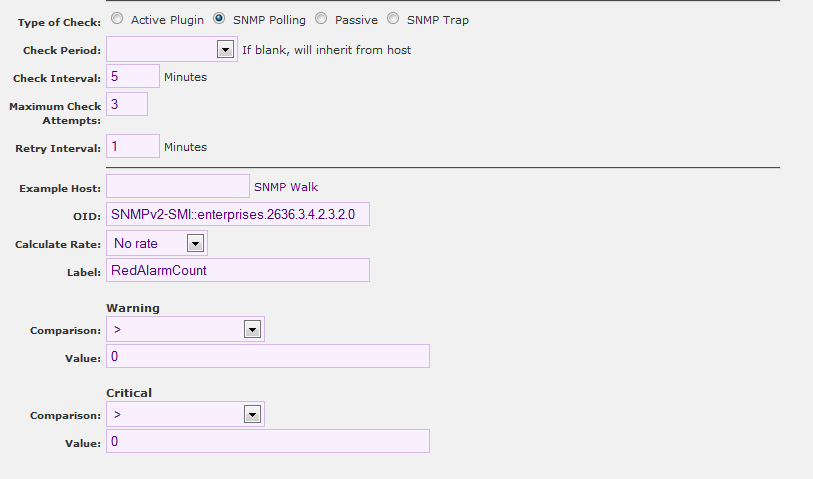The width and height of the screenshot is (813, 479).
Task: Focus the Critical Value input field
Action: (267, 441)
